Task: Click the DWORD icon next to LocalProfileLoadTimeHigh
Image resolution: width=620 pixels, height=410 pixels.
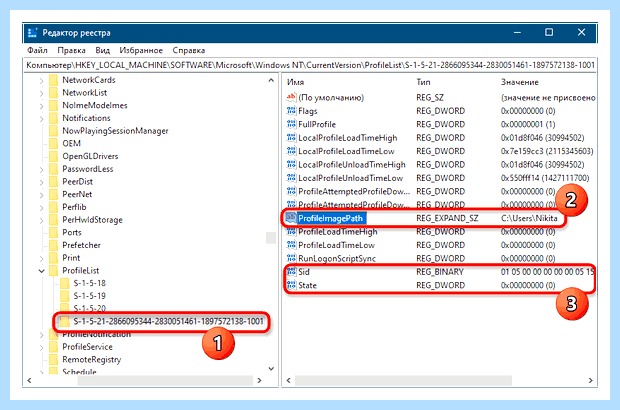Action: pos(291,138)
